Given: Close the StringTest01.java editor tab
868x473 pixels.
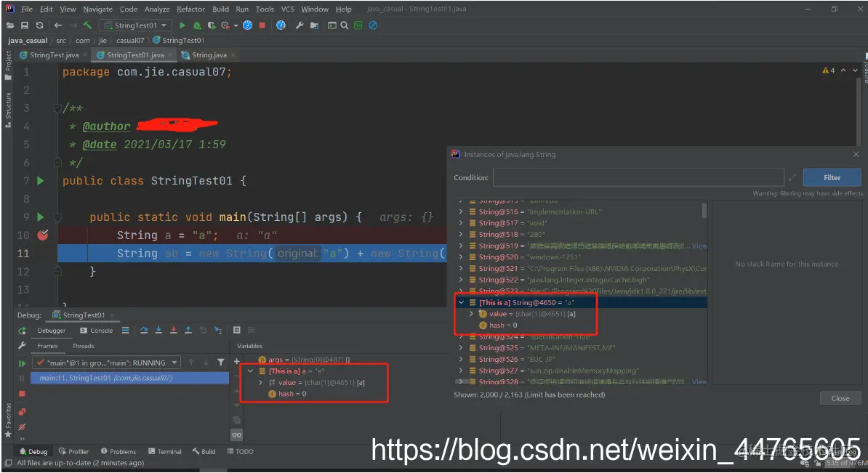Looking at the screenshot, I should click(171, 54).
